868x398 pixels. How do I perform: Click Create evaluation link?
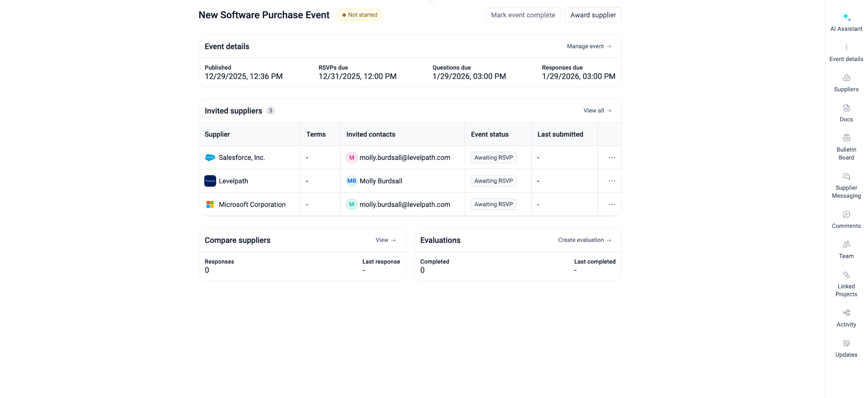(584, 240)
